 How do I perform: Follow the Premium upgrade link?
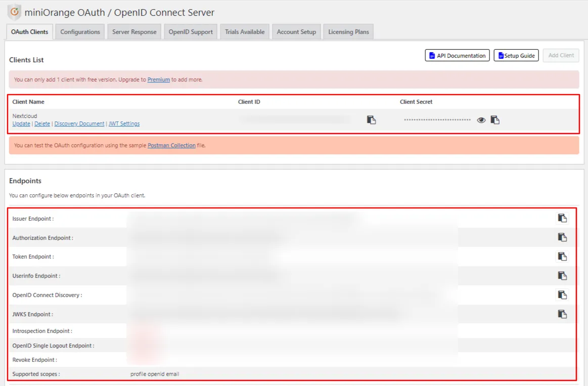pos(159,79)
